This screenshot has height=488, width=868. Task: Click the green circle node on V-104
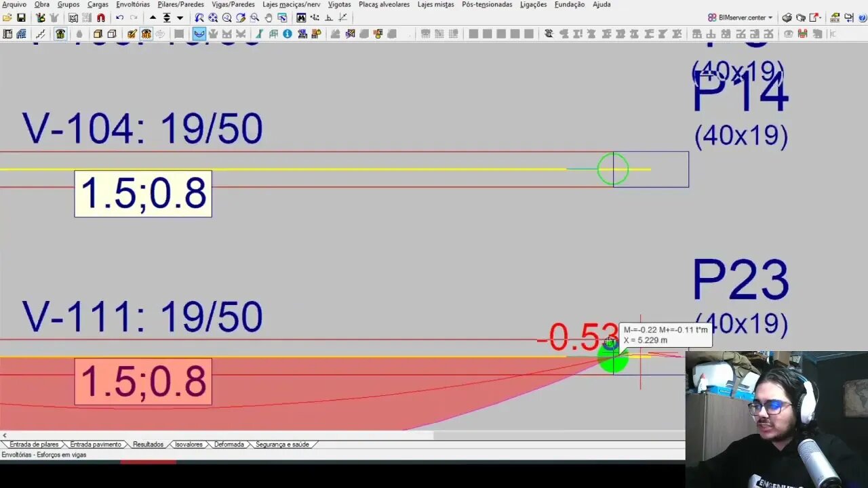tap(613, 169)
